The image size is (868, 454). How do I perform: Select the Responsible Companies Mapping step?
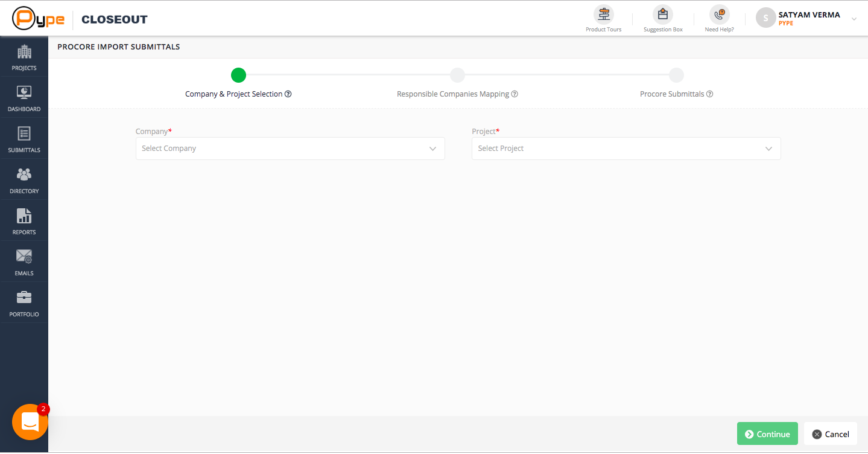click(x=457, y=75)
